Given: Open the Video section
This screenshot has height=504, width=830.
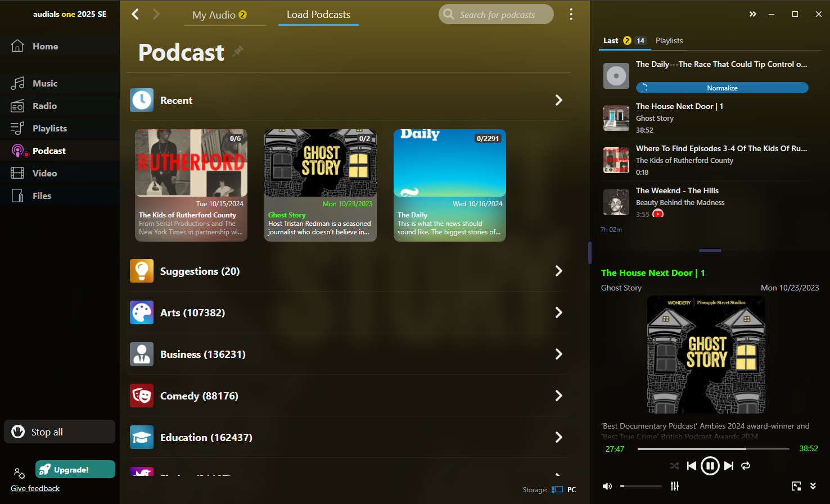Looking at the screenshot, I should 60,173.
